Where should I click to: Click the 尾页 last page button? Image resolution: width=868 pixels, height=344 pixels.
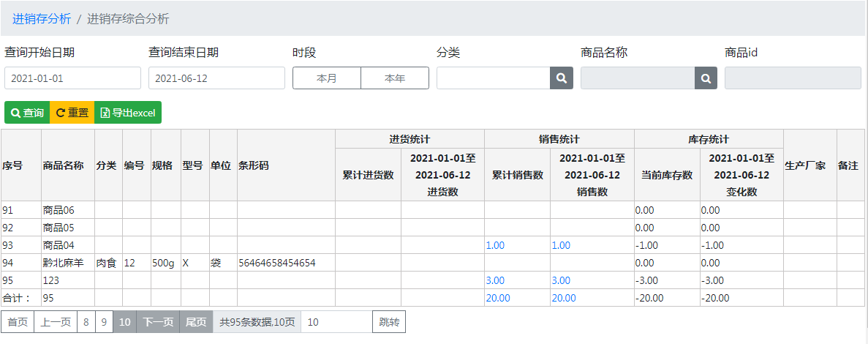pyautogui.click(x=196, y=322)
